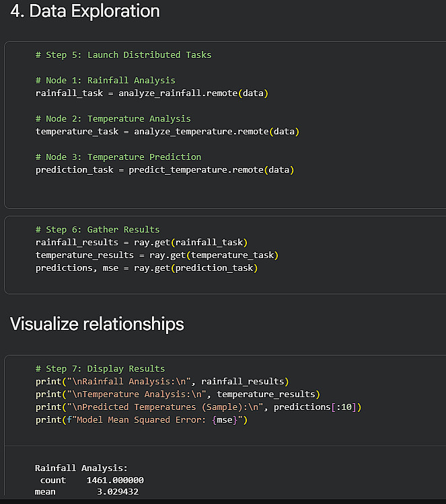The height and width of the screenshot is (504, 446).
Task: Click the 'Rainfall Analysis:' output text
Action: (x=81, y=468)
